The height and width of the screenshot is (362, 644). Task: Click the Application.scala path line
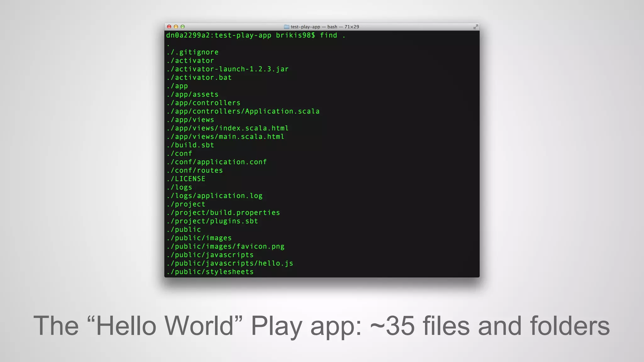tap(243, 111)
